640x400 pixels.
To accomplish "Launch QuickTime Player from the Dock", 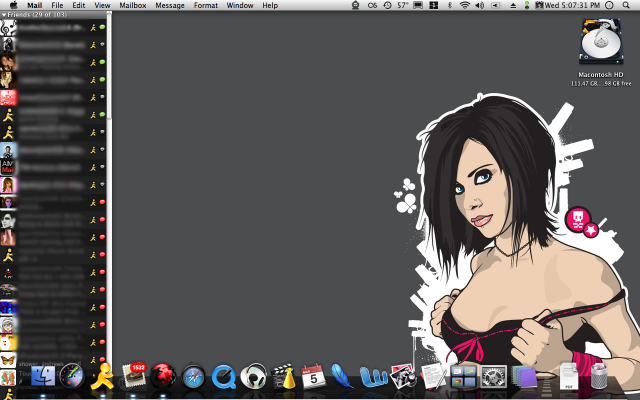I will pos(224,377).
